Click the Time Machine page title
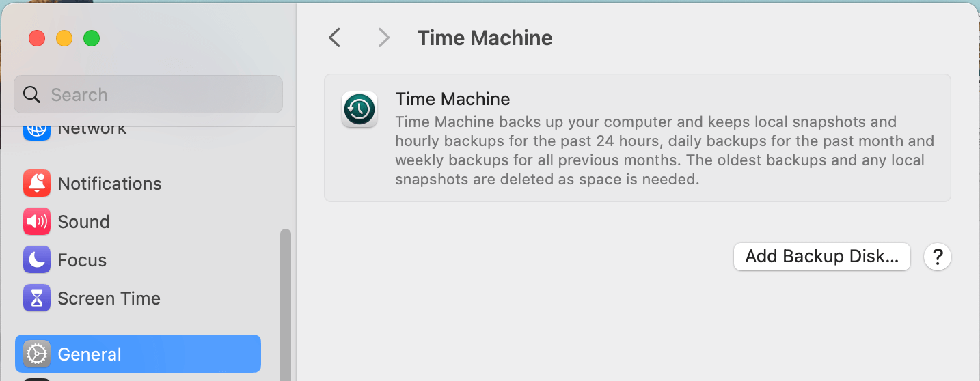This screenshot has height=381, width=980. pos(485,38)
